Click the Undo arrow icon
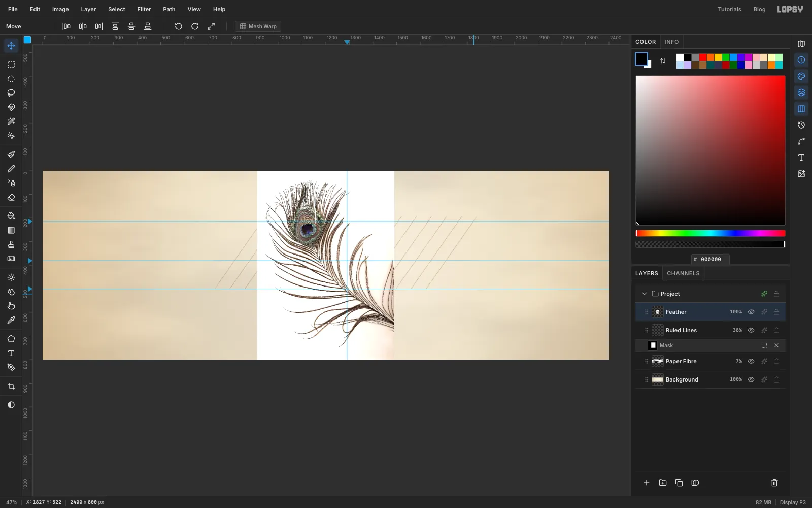The width and height of the screenshot is (812, 508). pos(179,26)
